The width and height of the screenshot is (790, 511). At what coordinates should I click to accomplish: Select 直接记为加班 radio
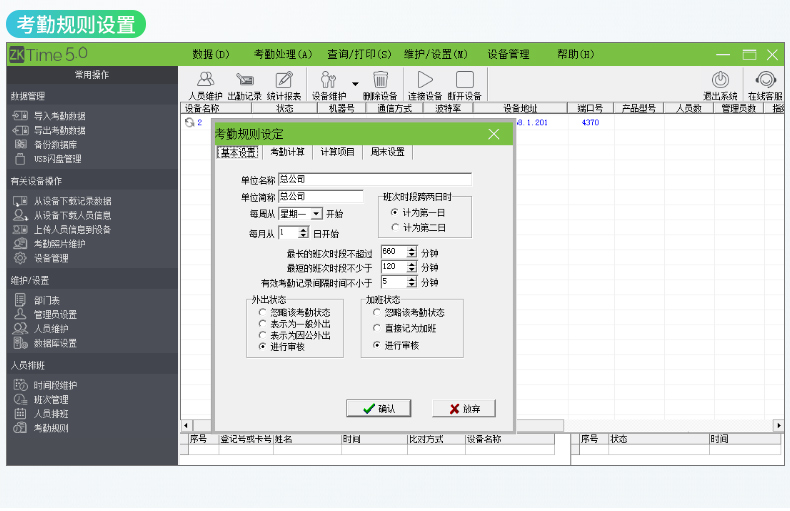coord(376,328)
